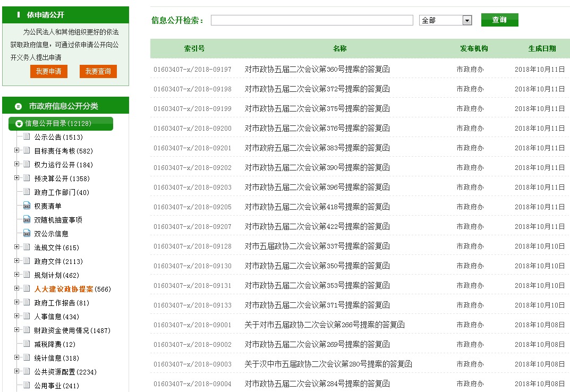
Task: Click the icon next to 双公示信息
Action: (x=27, y=234)
